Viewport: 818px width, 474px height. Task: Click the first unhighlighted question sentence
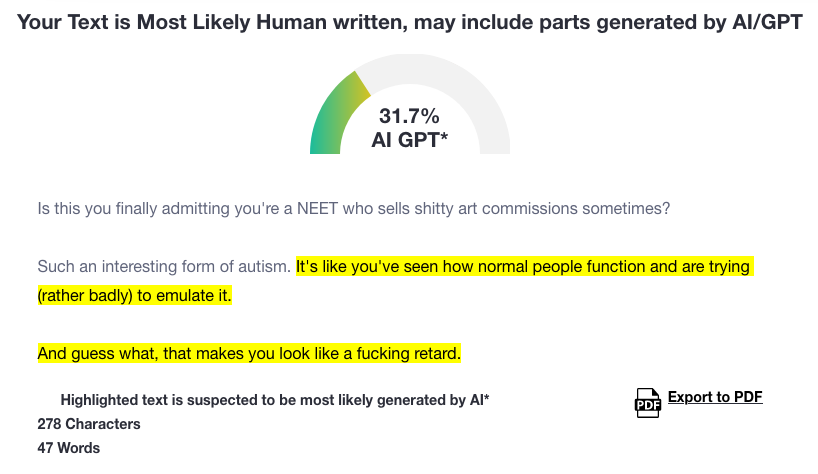click(x=354, y=209)
